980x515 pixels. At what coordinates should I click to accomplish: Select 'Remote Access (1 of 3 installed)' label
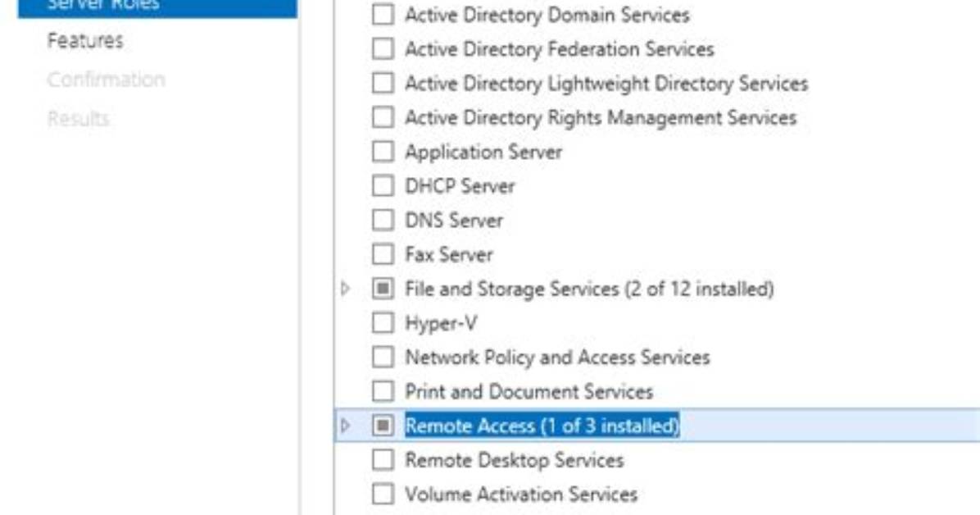(x=542, y=426)
